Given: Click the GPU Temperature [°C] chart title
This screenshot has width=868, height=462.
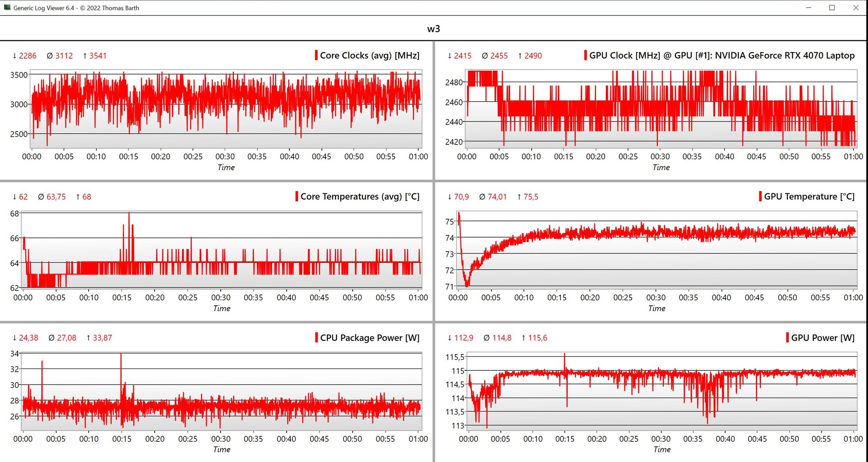Looking at the screenshot, I should click(x=809, y=196).
